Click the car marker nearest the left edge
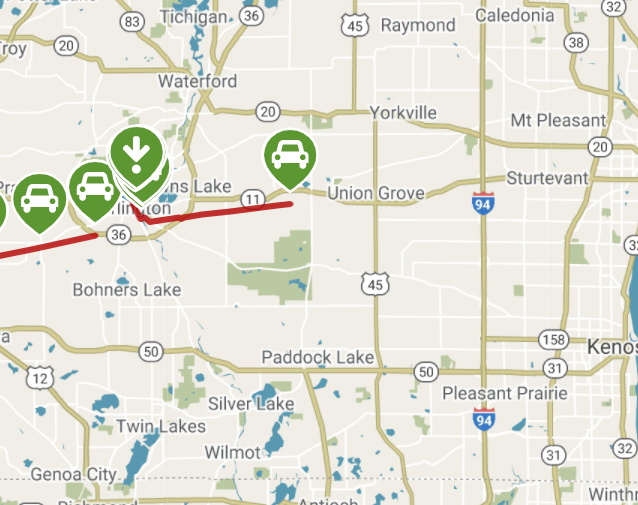The image size is (638, 505). (x=39, y=201)
